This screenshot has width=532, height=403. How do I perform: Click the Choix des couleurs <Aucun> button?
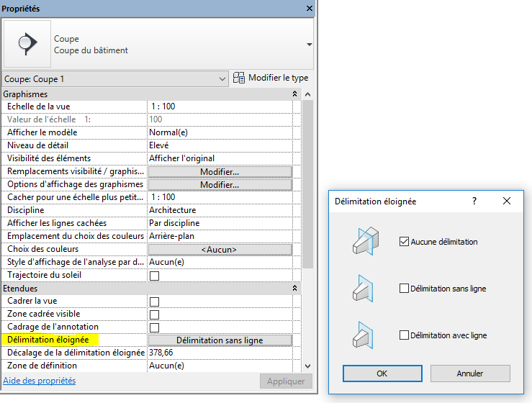pyautogui.click(x=220, y=250)
